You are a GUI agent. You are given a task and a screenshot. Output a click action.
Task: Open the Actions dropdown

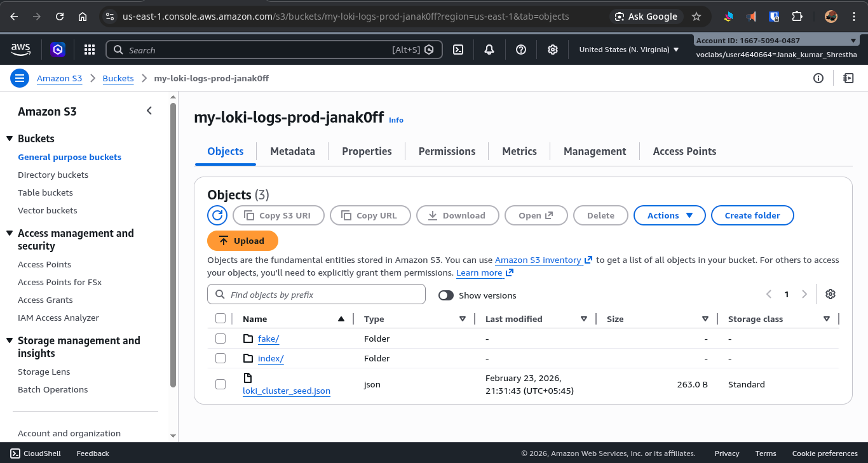(669, 215)
